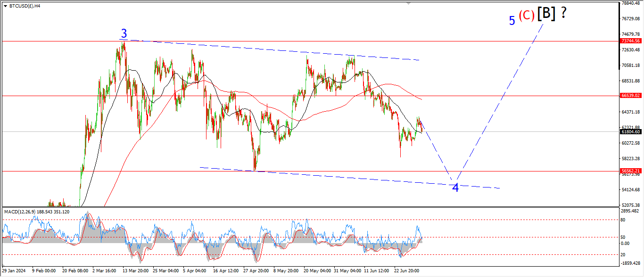Click the red 73744.56 price tag
The width and height of the screenshot is (644, 277).
tap(630, 41)
